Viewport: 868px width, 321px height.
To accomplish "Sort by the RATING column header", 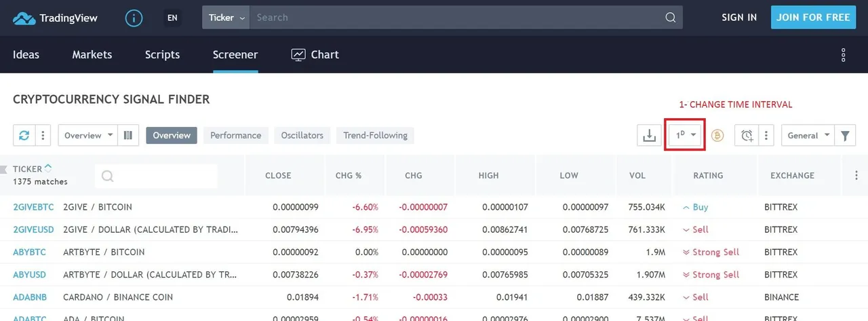I will pos(708,175).
